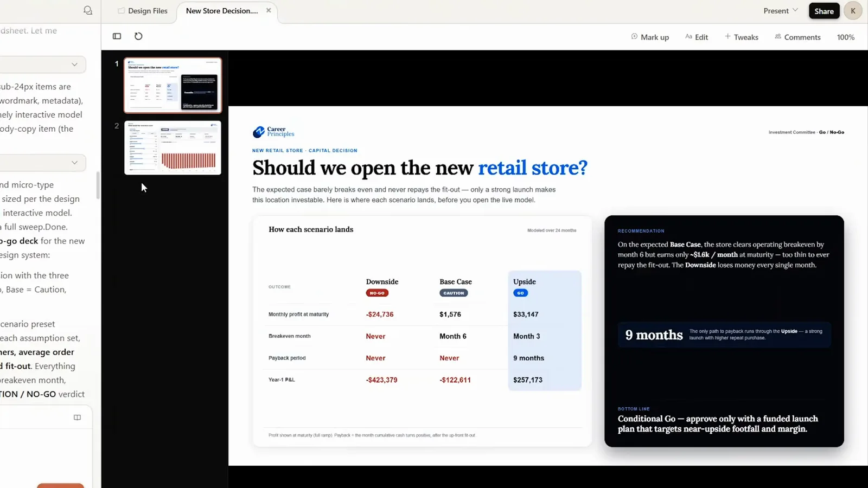
Task: Click the 'Modeled over 24 months' note
Action: (552, 230)
